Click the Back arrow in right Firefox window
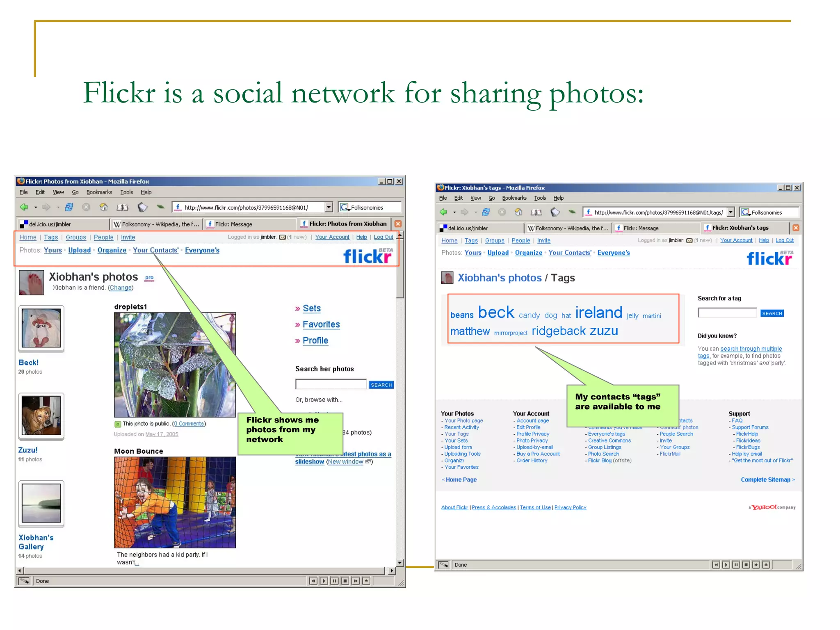840x630 pixels. click(443, 212)
